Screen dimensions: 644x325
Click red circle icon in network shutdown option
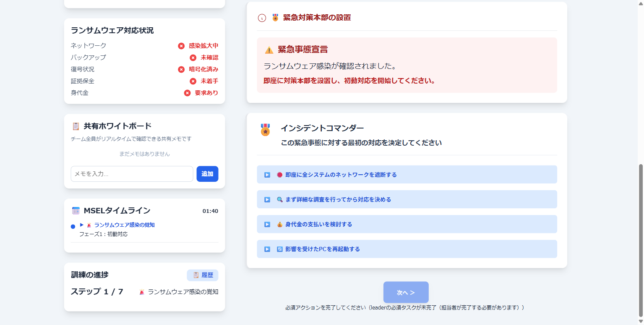280,175
